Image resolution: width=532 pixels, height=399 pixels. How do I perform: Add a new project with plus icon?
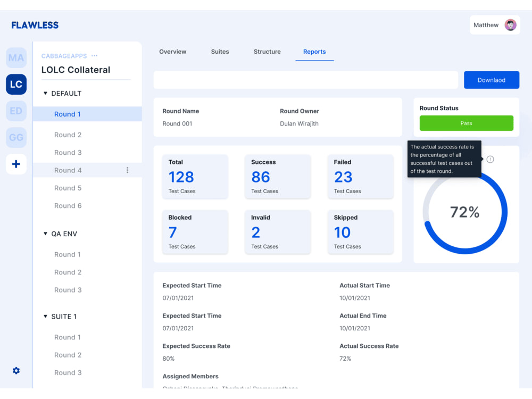(x=16, y=164)
